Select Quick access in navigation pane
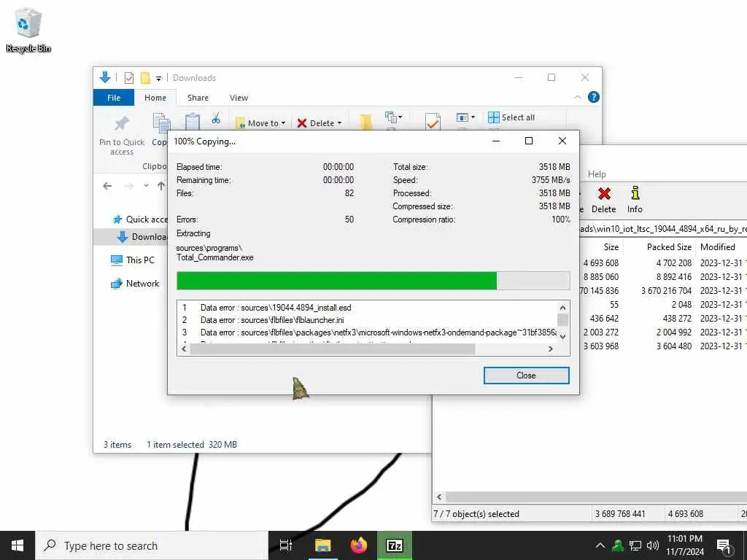 pyautogui.click(x=139, y=219)
